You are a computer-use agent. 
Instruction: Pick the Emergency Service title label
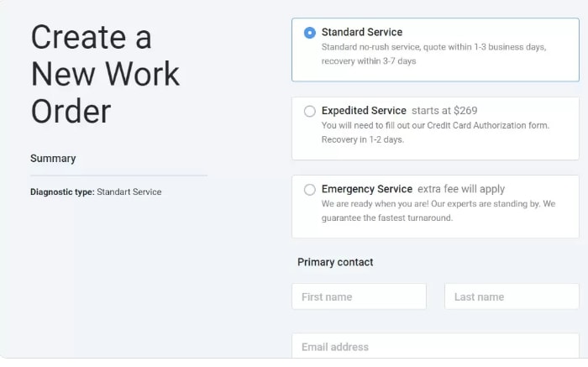(367, 189)
